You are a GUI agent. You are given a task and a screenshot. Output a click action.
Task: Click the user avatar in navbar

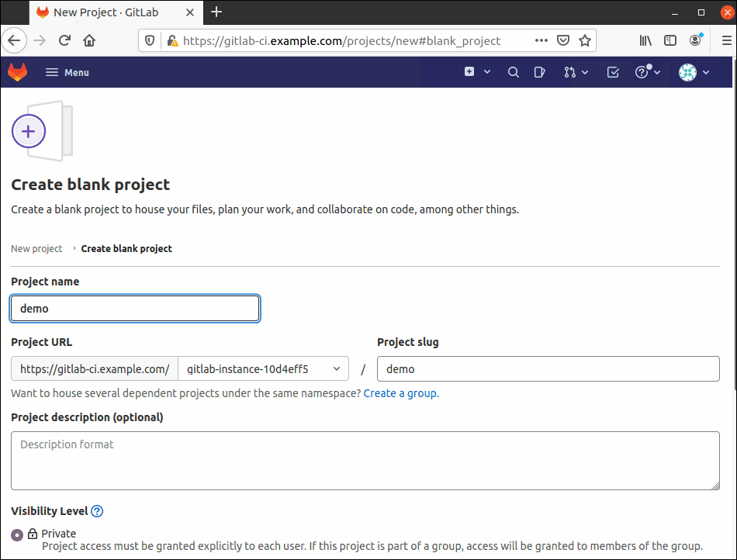[687, 72]
